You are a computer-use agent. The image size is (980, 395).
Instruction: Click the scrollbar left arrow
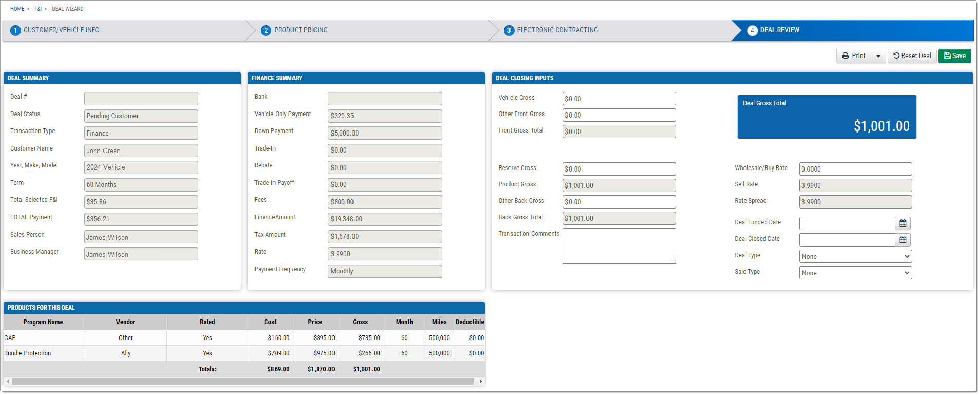[8, 382]
